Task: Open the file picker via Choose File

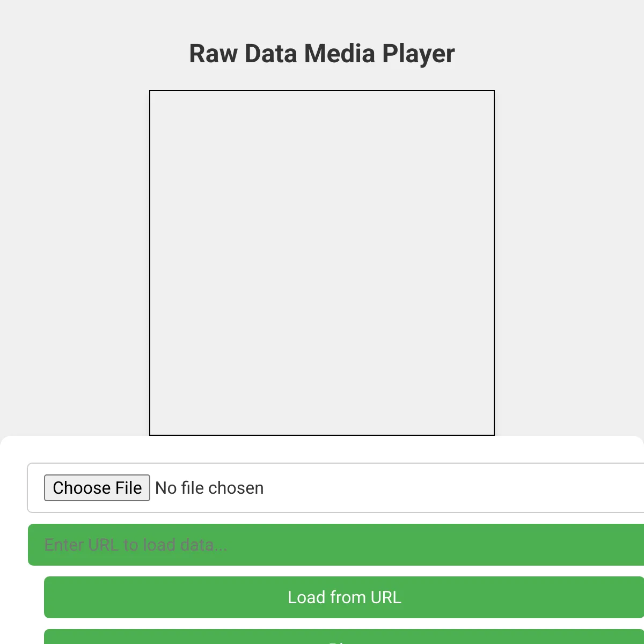Action: coord(97,488)
